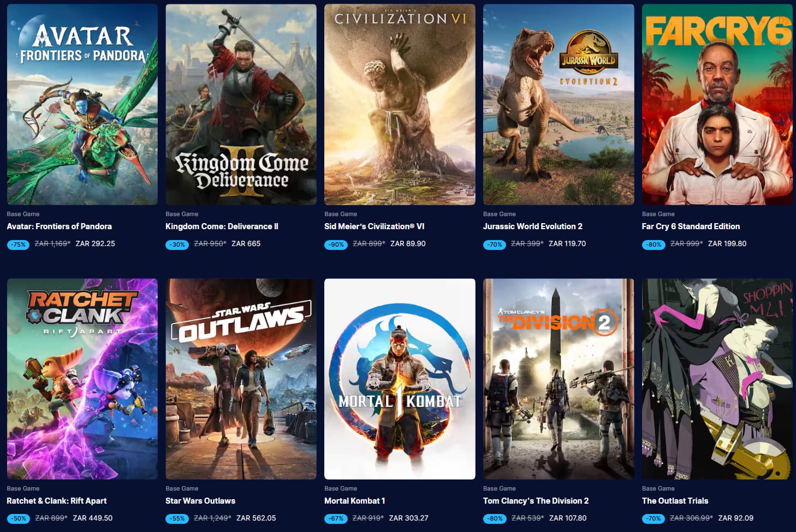Image resolution: width=796 pixels, height=532 pixels.
Task: Open Jurassic World Evolution 2 cover art
Action: [559, 105]
